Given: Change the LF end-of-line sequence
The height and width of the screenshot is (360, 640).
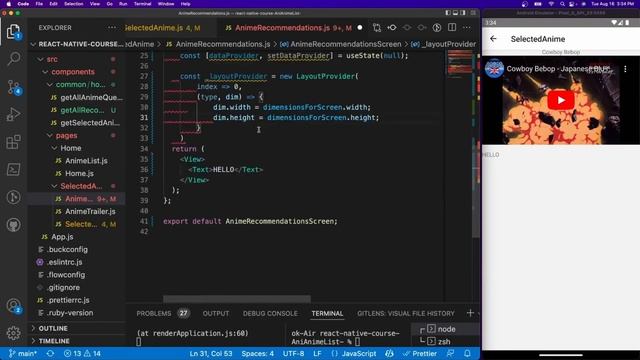Looking at the screenshot, I should coord(317,353).
